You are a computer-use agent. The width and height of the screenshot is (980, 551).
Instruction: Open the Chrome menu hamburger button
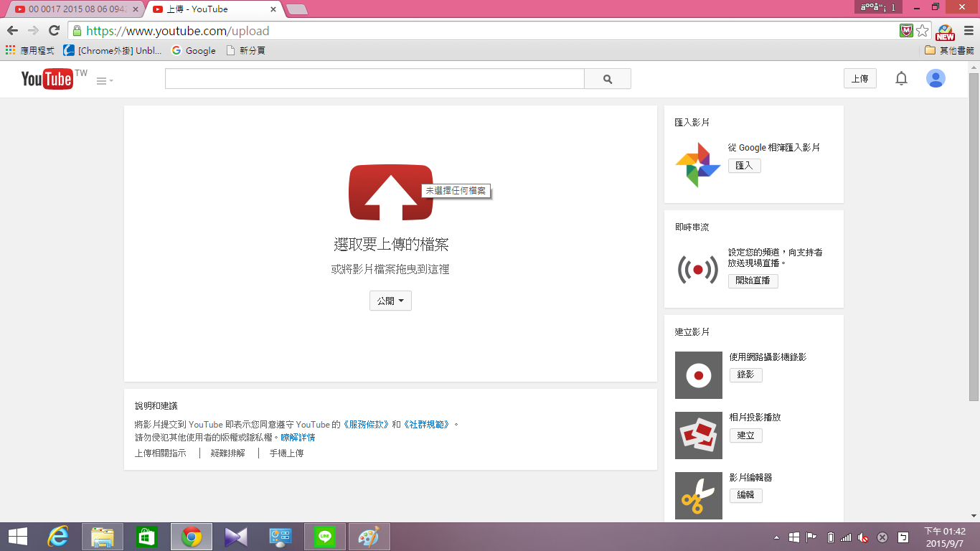click(969, 31)
